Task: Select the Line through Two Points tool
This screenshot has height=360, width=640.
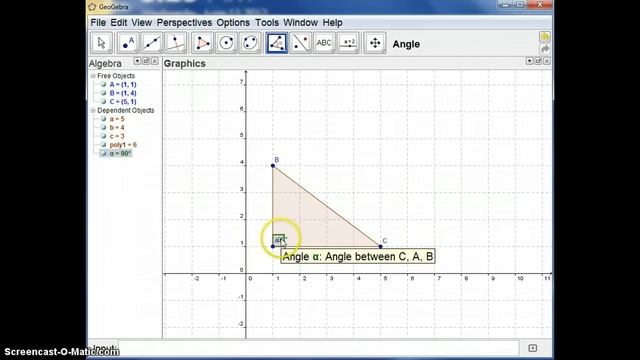Action: [152, 43]
